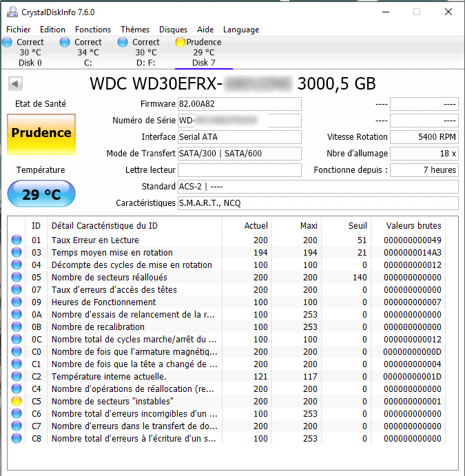Open the Disques menu
The height and width of the screenshot is (476, 465).
pyautogui.click(x=173, y=30)
